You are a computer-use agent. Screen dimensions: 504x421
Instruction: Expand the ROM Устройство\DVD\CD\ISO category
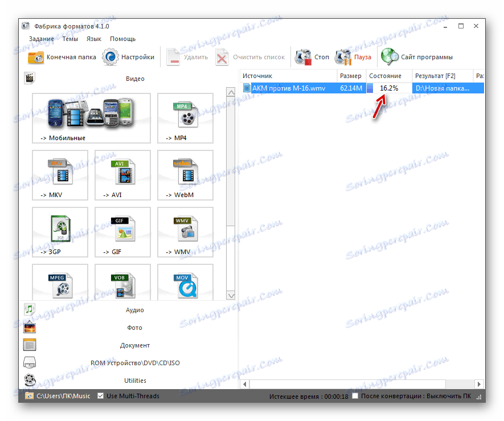coord(134,363)
